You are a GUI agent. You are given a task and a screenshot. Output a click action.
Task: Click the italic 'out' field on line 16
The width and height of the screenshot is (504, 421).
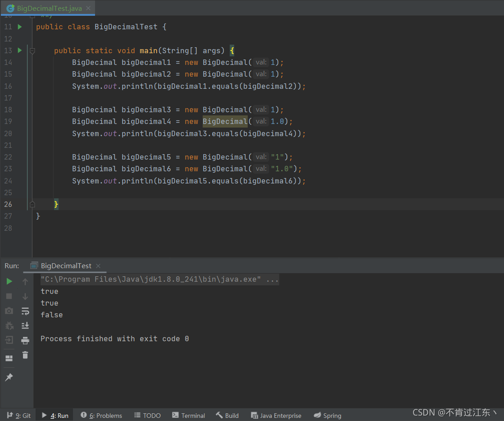110,86
